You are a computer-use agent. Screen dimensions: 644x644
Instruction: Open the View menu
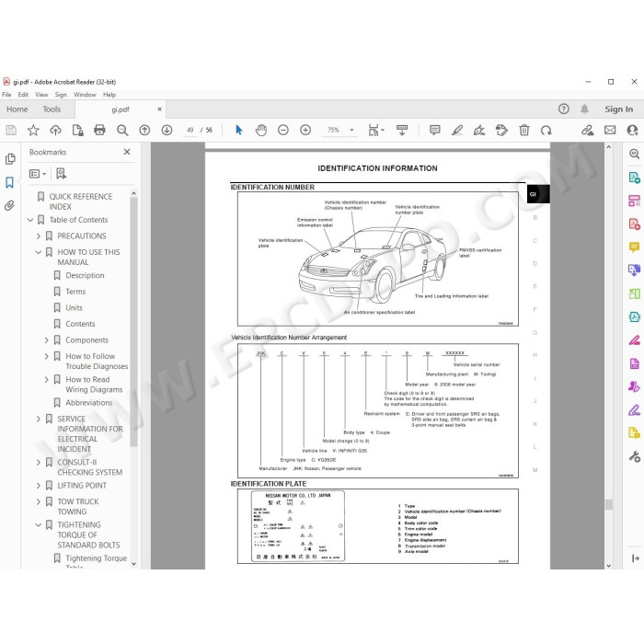pyautogui.click(x=41, y=95)
